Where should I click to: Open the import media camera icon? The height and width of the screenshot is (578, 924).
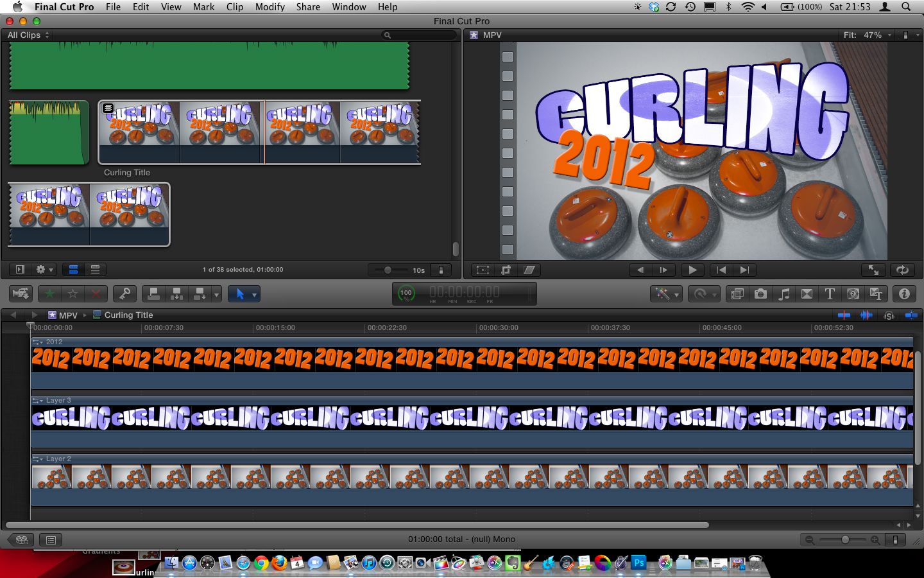21,294
